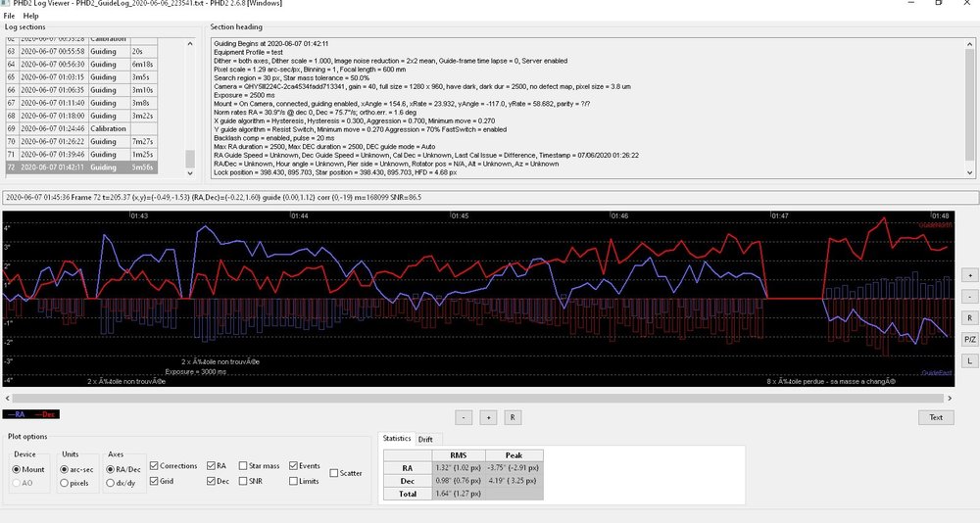This screenshot has width=980, height=523.
Task: Select log section 65 Guiding 3m5s
Action: point(81,77)
